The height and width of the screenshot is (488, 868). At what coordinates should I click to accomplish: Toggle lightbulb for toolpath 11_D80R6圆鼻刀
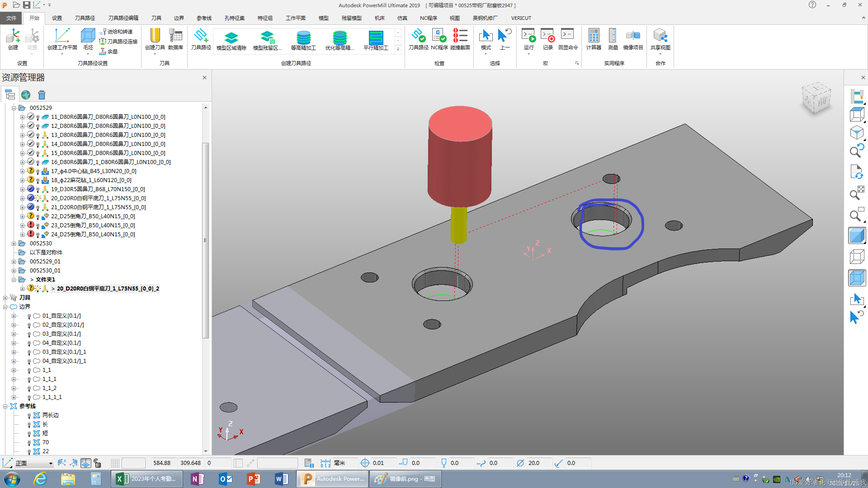38,117
